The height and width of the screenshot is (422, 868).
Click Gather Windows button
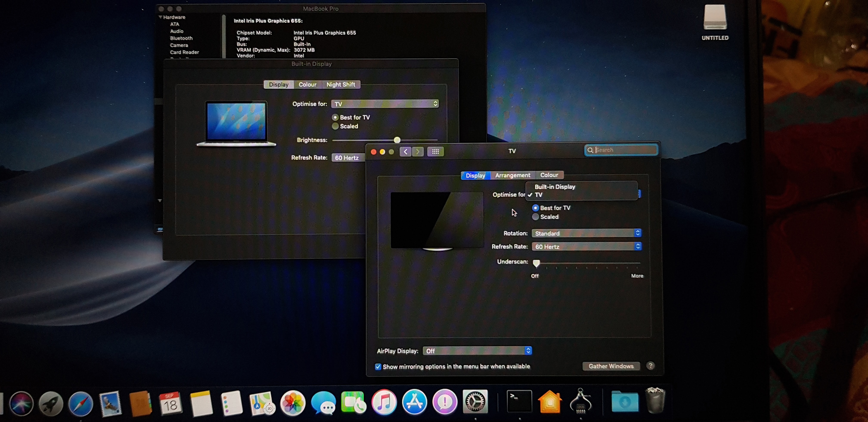pyautogui.click(x=611, y=366)
